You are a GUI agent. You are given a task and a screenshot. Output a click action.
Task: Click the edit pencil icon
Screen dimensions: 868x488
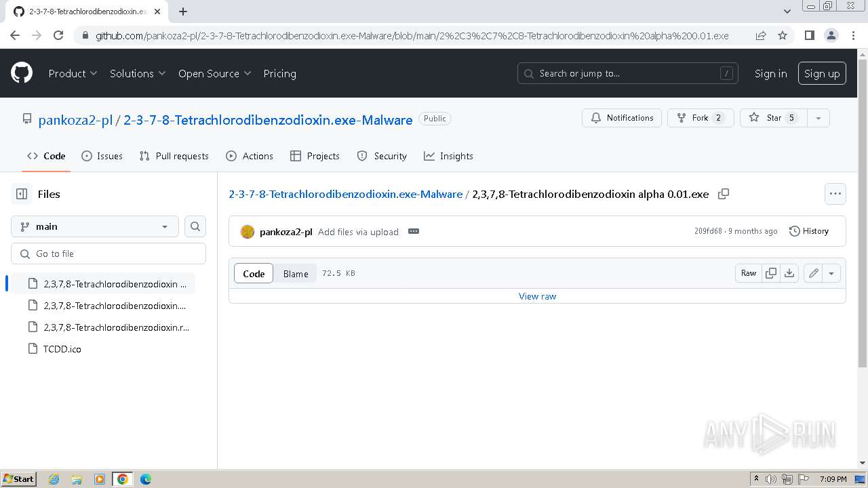[813, 273]
